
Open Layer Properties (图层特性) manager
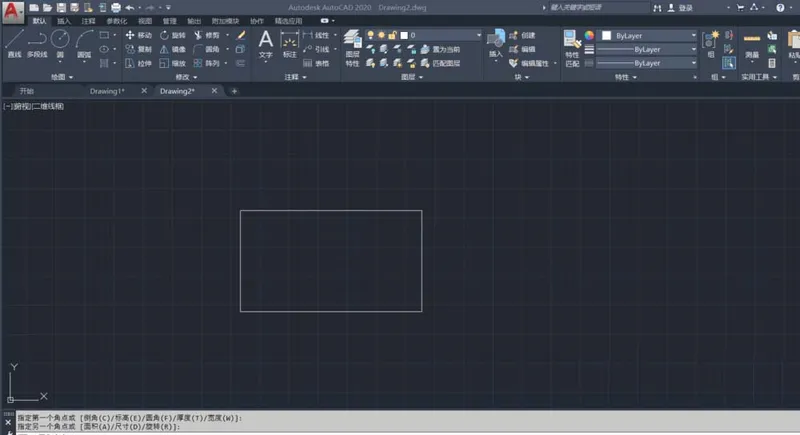pyautogui.click(x=352, y=48)
